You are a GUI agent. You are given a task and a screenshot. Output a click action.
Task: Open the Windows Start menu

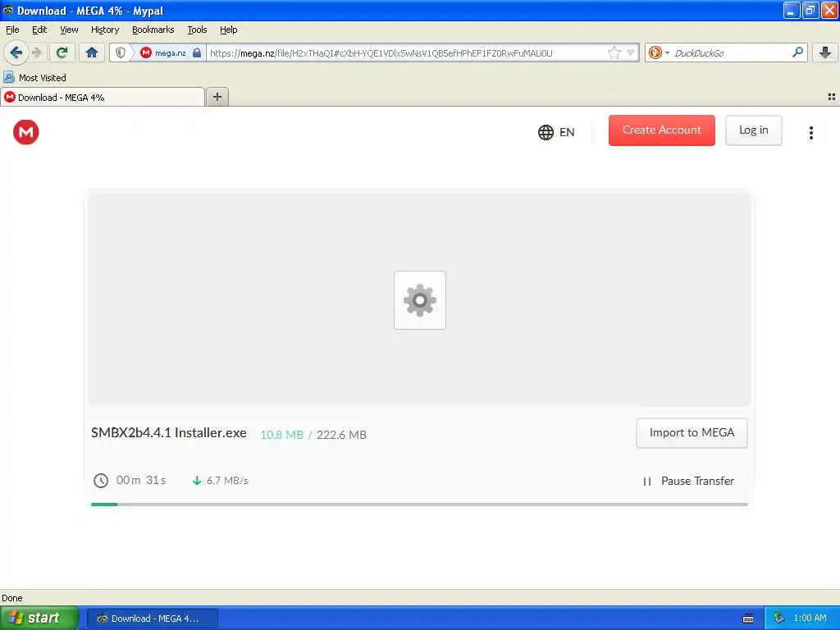coord(39,618)
